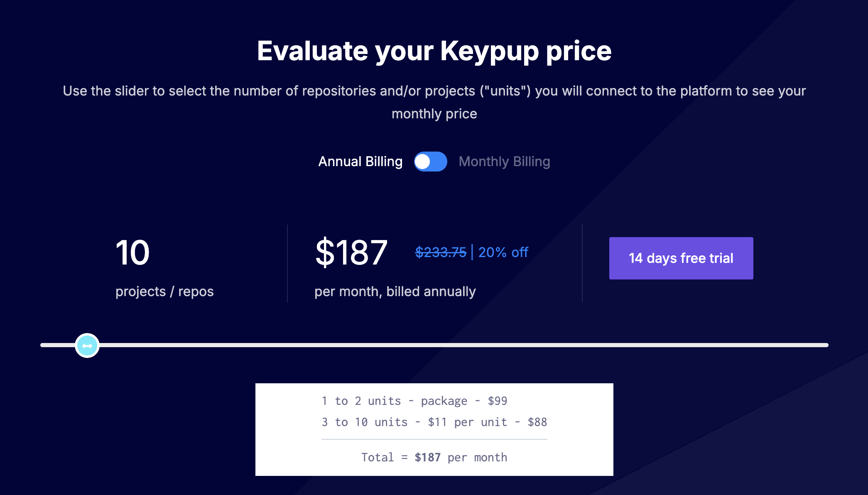This screenshot has height=495, width=868.
Task: Click the circular knob on the billing toggle
Action: point(423,162)
